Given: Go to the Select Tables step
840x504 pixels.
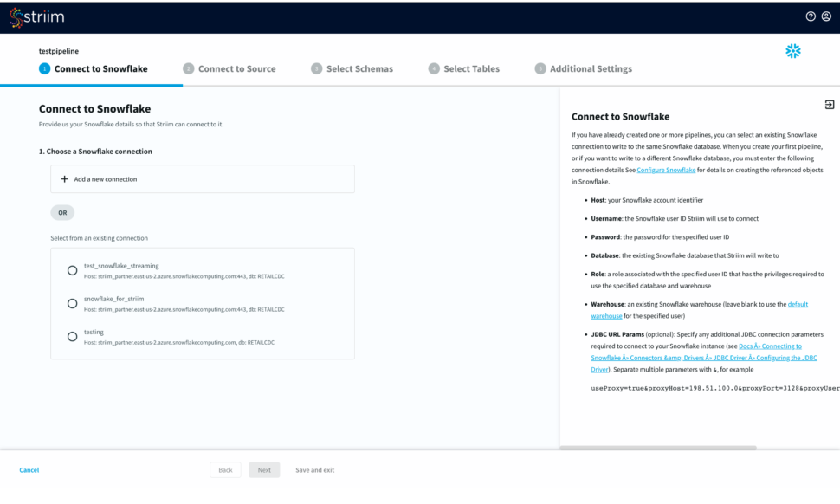Looking at the screenshot, I should click(x=471, y=69).
